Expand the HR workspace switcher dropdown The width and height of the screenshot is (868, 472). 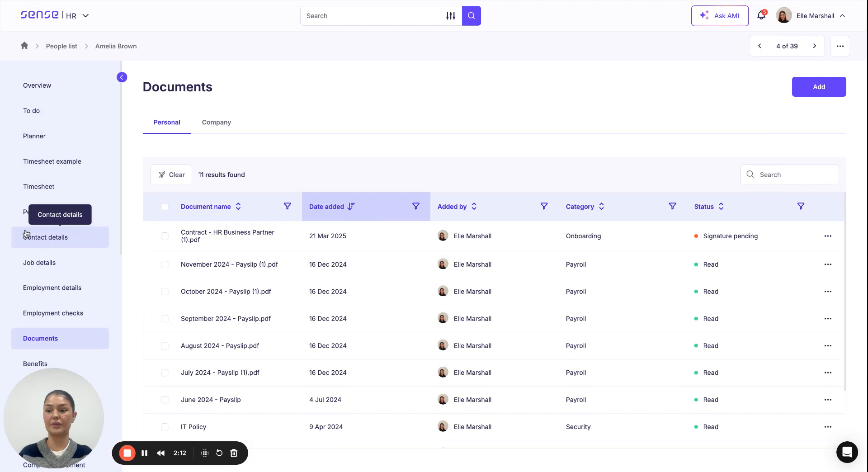[86, 15]
